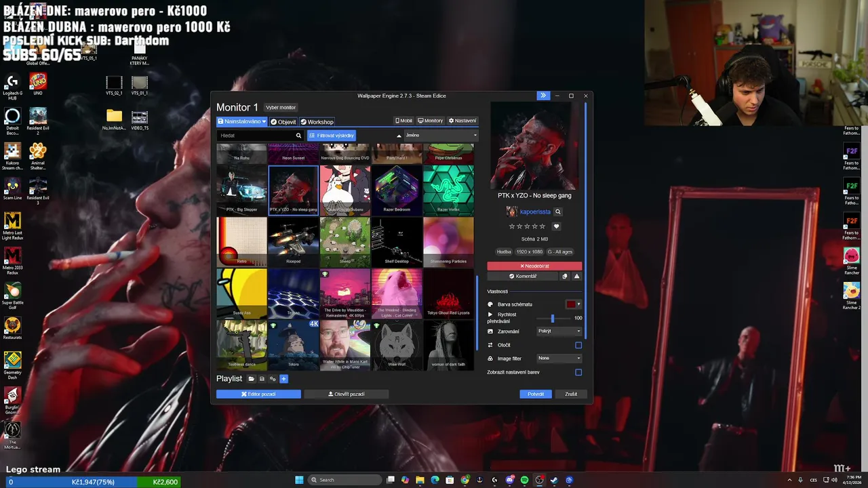
Task: Cancel with Zrušit button
Action: pyautogui.click(x=571, y=394)
